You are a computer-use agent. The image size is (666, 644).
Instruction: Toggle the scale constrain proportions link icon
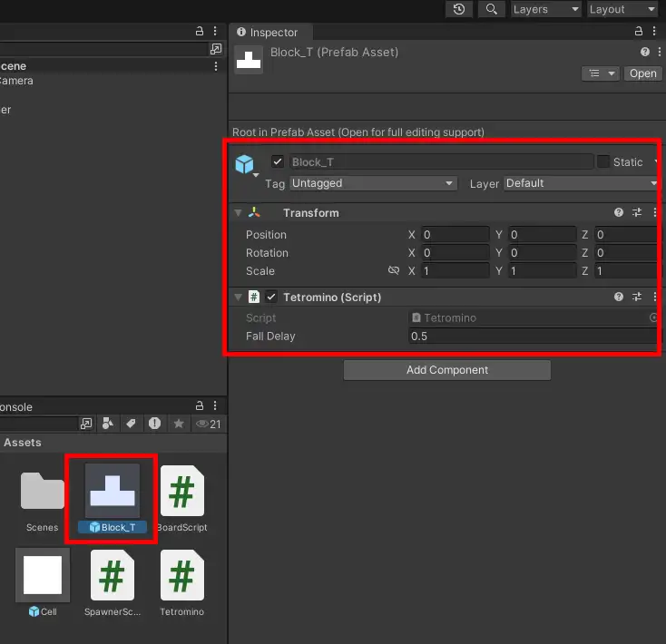[394, 270]
